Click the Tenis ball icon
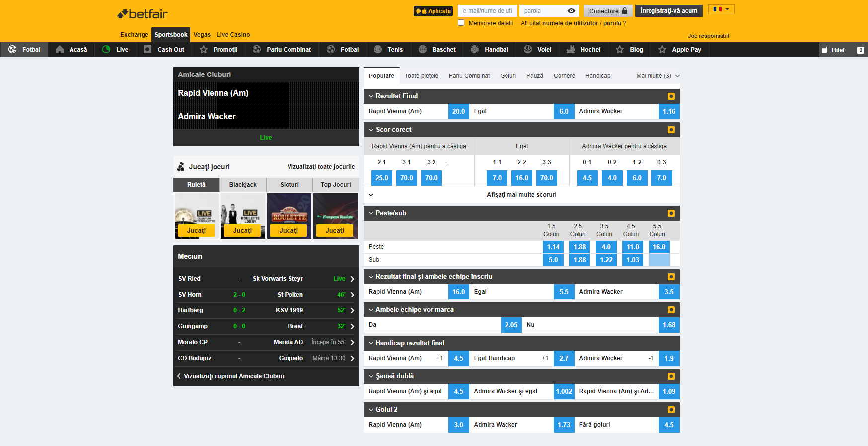Image resolution: width=868 pixels, height=446 pixels. (378, 50)
